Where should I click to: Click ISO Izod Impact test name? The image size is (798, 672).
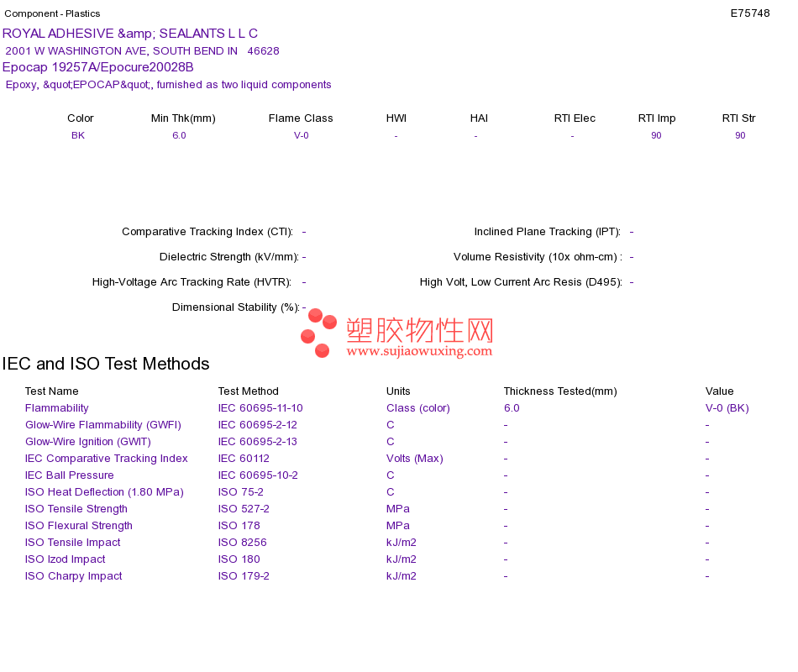pos(66,559)
